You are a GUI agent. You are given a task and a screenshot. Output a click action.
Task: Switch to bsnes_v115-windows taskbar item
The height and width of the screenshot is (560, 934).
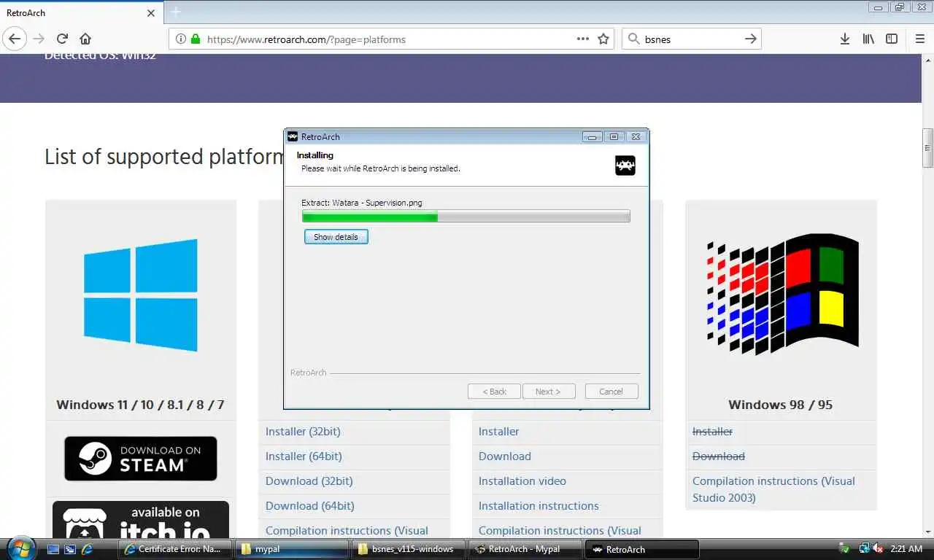click(409, 549)
